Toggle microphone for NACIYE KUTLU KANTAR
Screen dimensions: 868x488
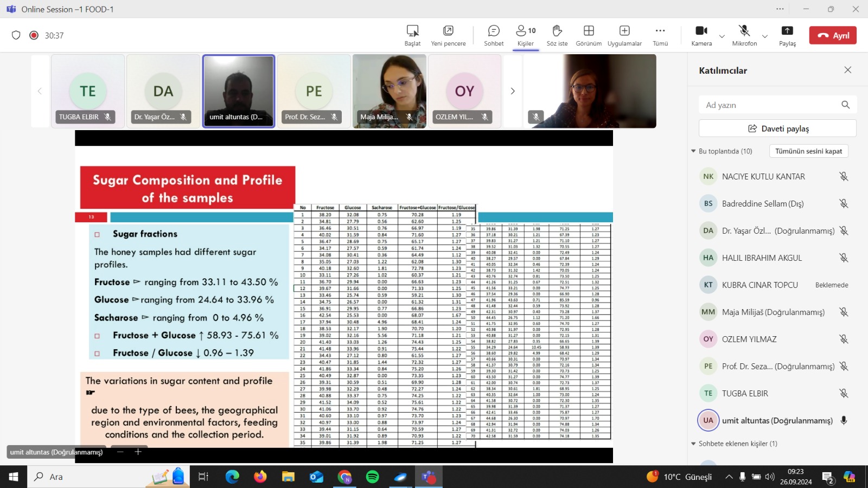click(844, 177)
